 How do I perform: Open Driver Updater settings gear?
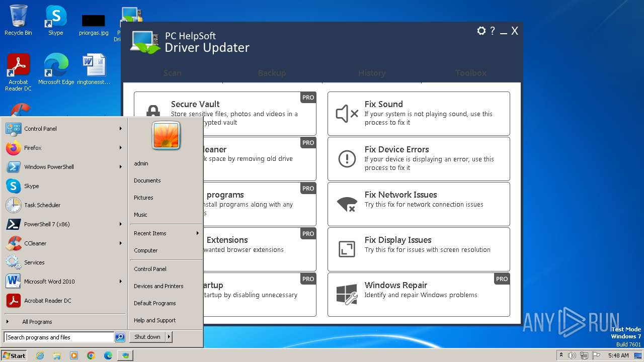[481, 31]
